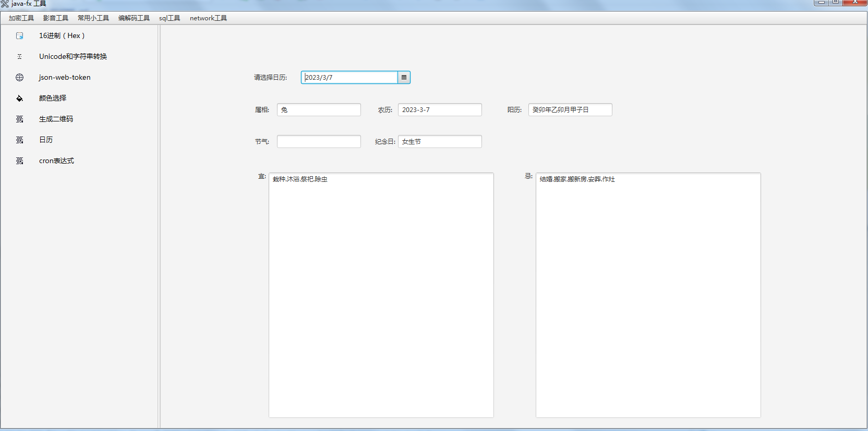Click the globe icon for json-web-token

pyautogui.click(x=20, y=78)
